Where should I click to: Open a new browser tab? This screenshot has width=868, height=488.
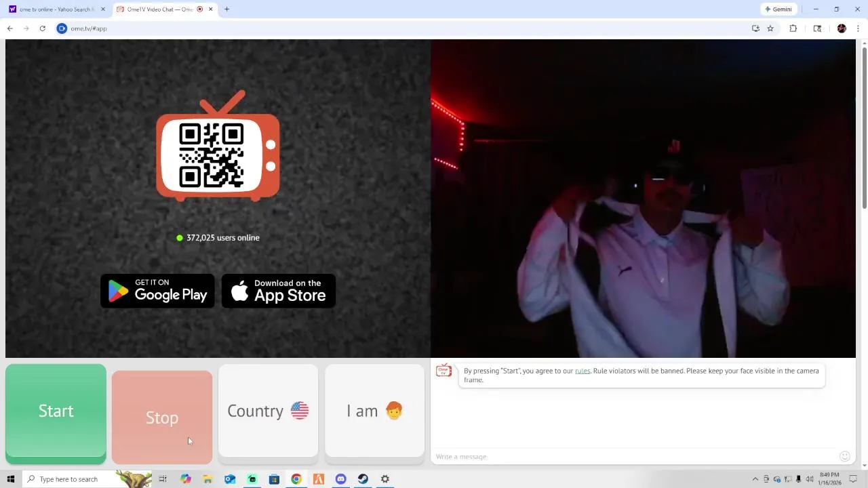tap(226, 9)
